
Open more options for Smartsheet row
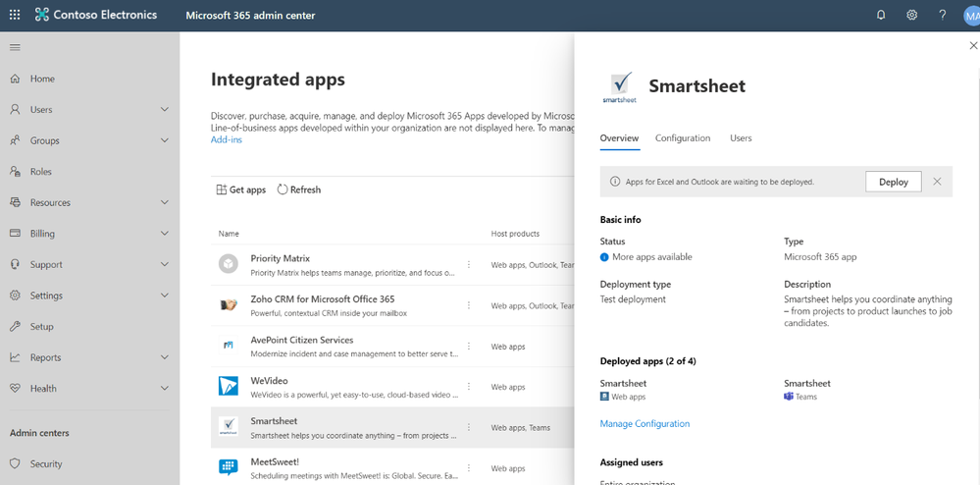pyautogui.click(x=469, y=427)
